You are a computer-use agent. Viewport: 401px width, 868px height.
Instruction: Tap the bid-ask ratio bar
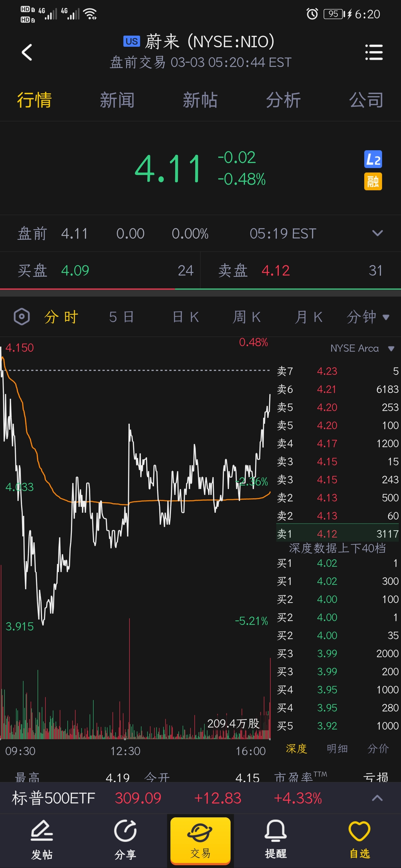tap(200, 289)
